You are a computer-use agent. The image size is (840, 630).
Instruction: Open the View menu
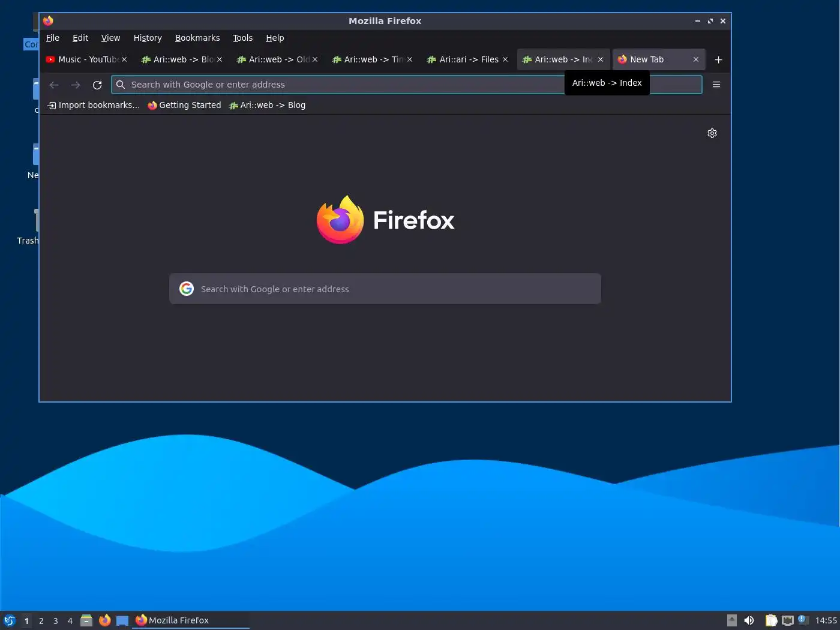tap(110, 38)
